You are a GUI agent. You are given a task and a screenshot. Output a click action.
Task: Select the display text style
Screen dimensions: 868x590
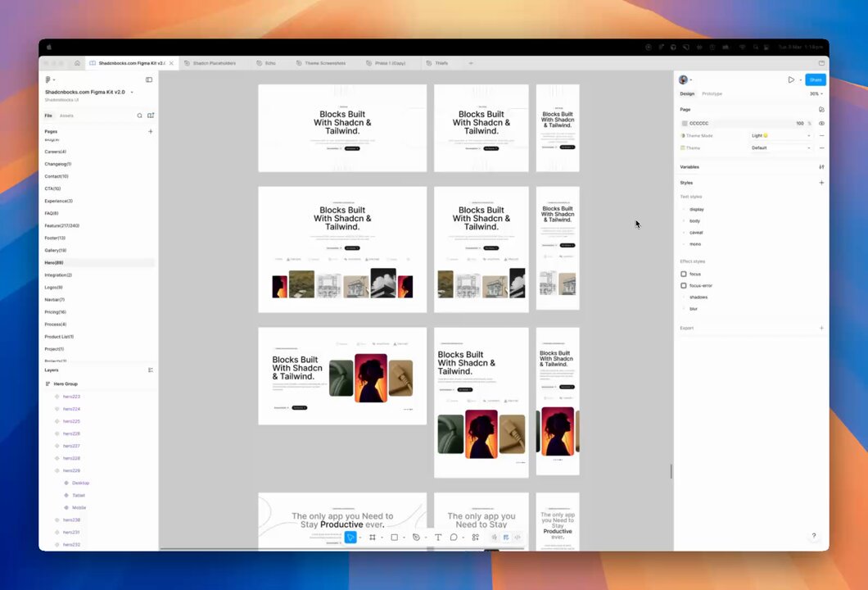tap(697, 210)
